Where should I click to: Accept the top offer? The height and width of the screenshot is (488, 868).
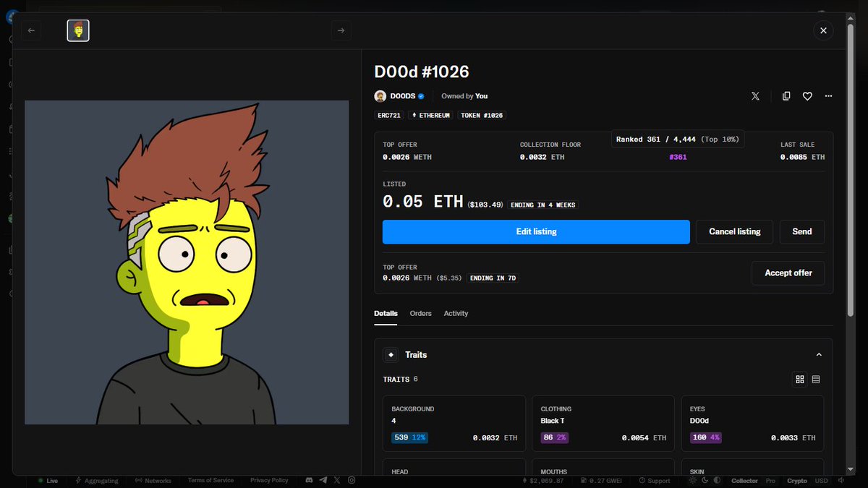tap(788, 273)
